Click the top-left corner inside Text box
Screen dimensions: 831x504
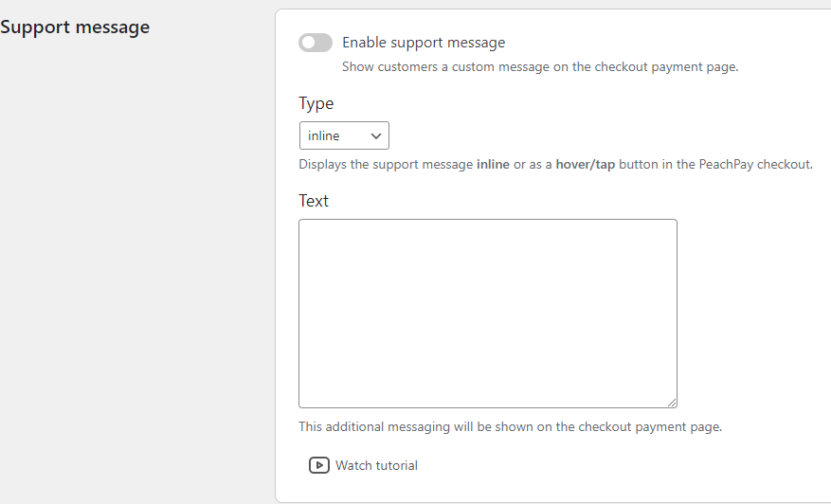304,225
